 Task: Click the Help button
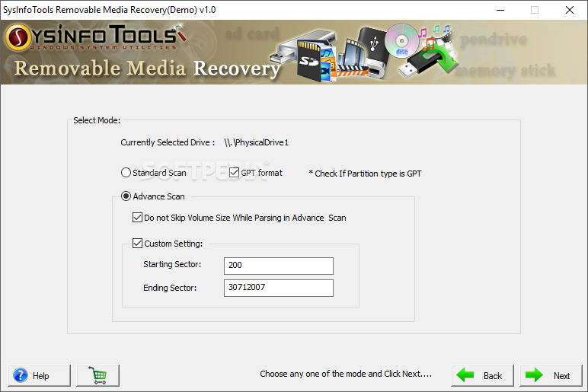point(39,375)
